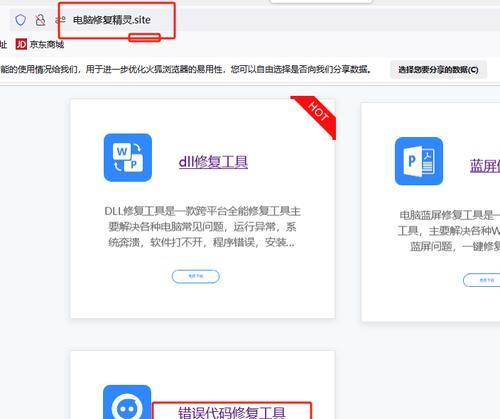Click the DLL修复工具 description paragraph
Viewport: 500px width, 419px height.
pos(202,227)
